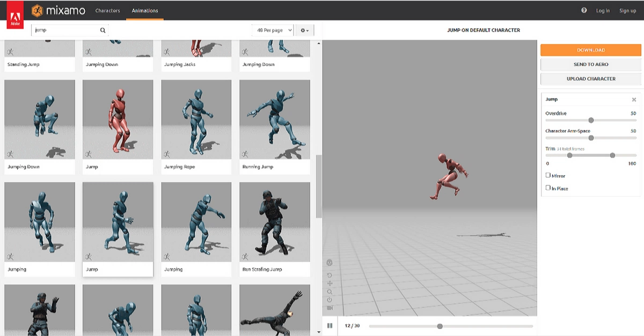Click the Character Arm-Space slider handle
The width and height of the screenshot is (644, 336).
point(591,138)
